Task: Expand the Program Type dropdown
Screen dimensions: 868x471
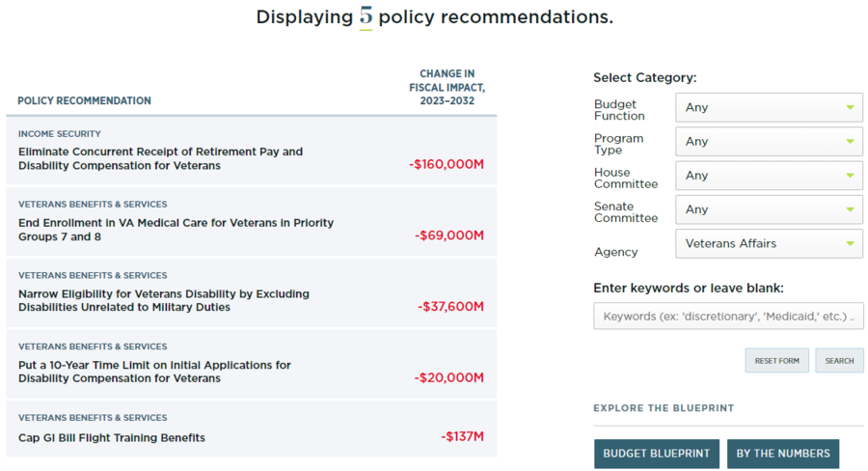Action: (x=769, y=141)
